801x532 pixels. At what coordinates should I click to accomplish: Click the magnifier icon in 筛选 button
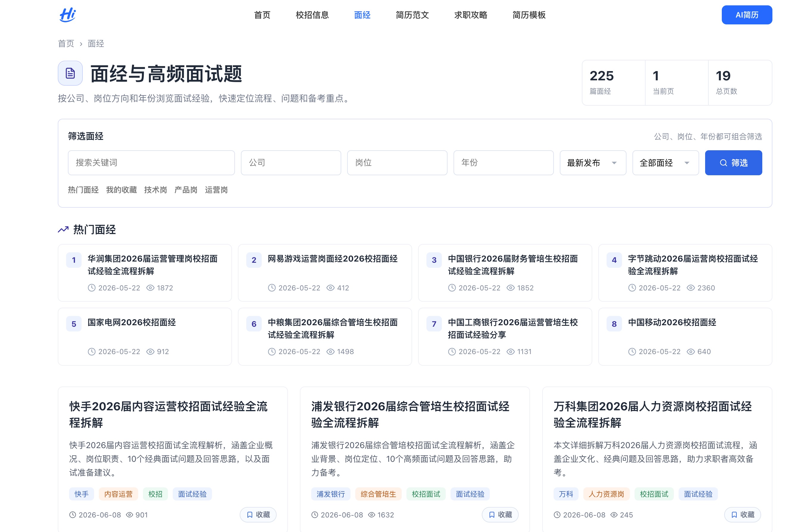pyautogui.click(x=723, y=163)
